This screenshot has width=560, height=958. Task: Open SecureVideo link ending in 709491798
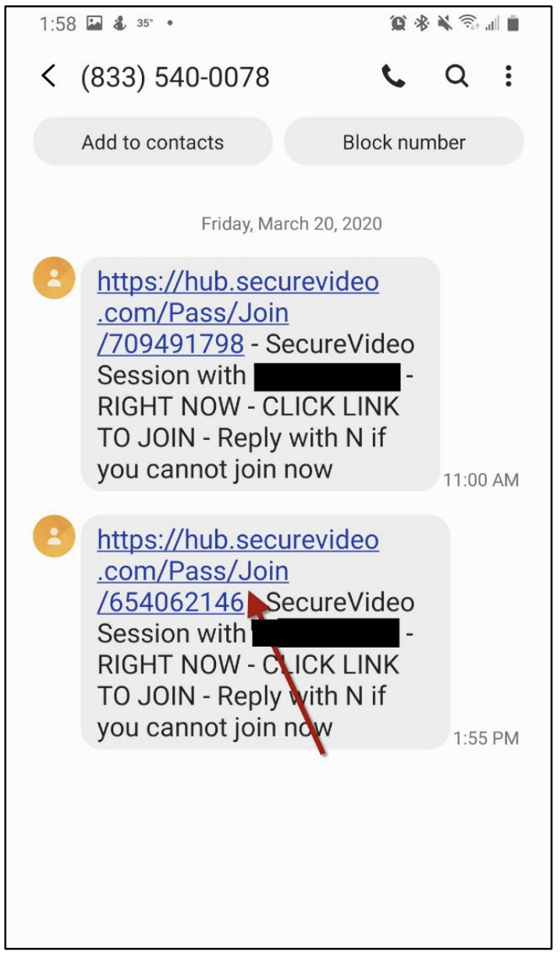[238, 312]
